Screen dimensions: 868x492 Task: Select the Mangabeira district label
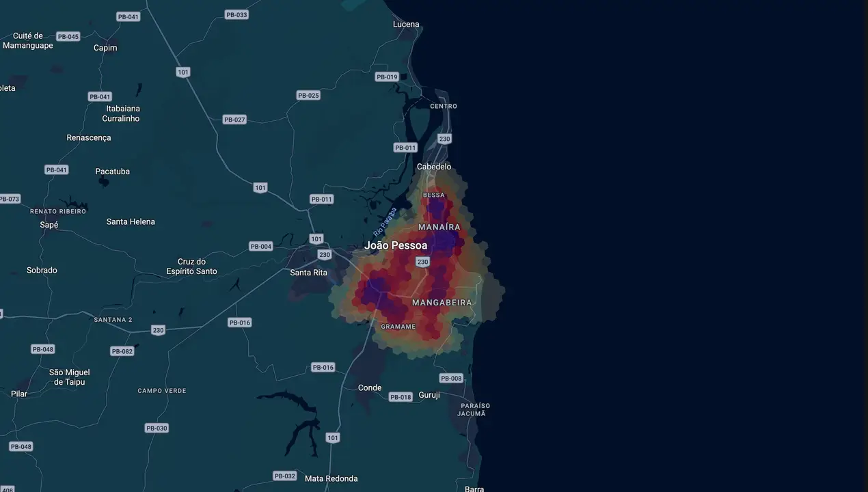442,303
